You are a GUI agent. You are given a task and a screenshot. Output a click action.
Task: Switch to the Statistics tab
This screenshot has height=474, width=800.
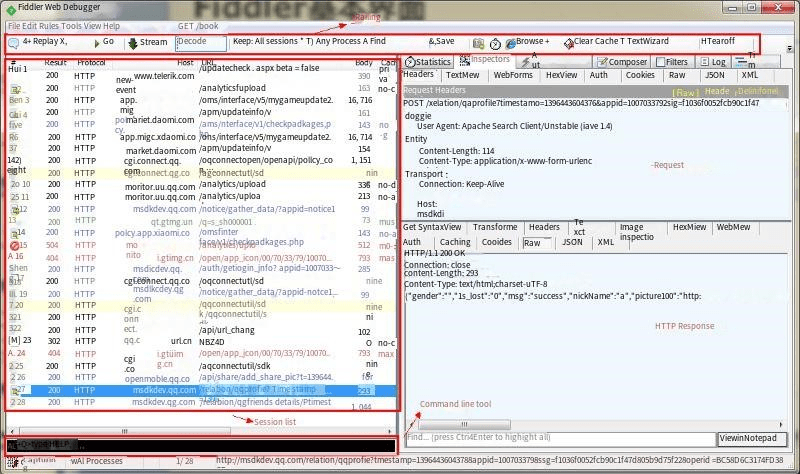[428, 62]
